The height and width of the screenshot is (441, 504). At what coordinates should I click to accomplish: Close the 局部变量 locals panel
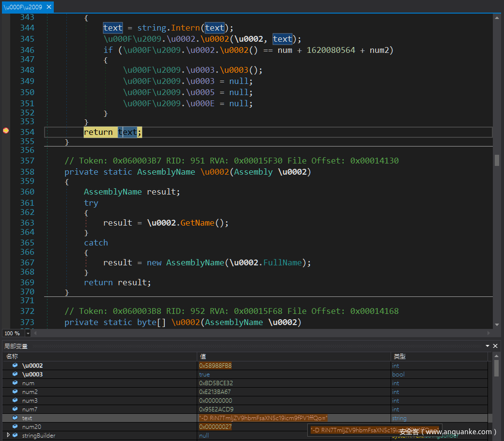(x=495, y=346)
